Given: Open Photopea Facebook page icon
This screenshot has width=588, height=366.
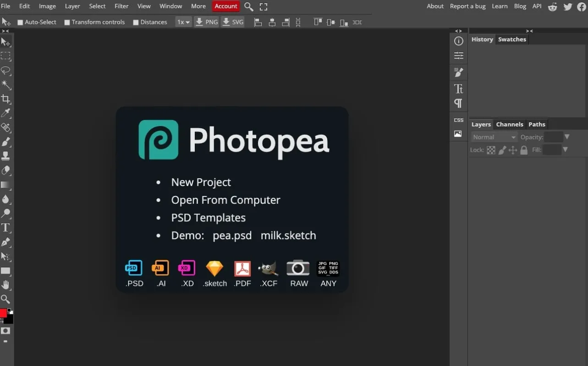Looking at the screenshot, I should (582, 6).
